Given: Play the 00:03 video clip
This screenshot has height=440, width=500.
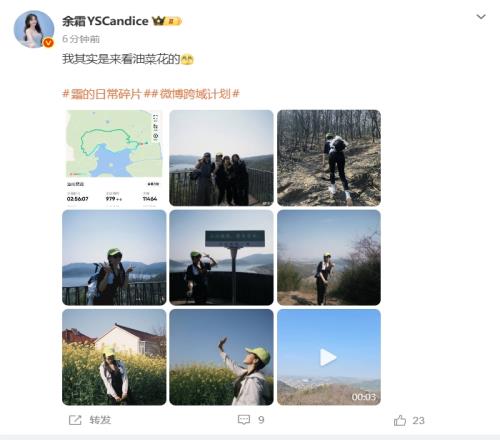Looking at the screenshot, I should 329,357.
